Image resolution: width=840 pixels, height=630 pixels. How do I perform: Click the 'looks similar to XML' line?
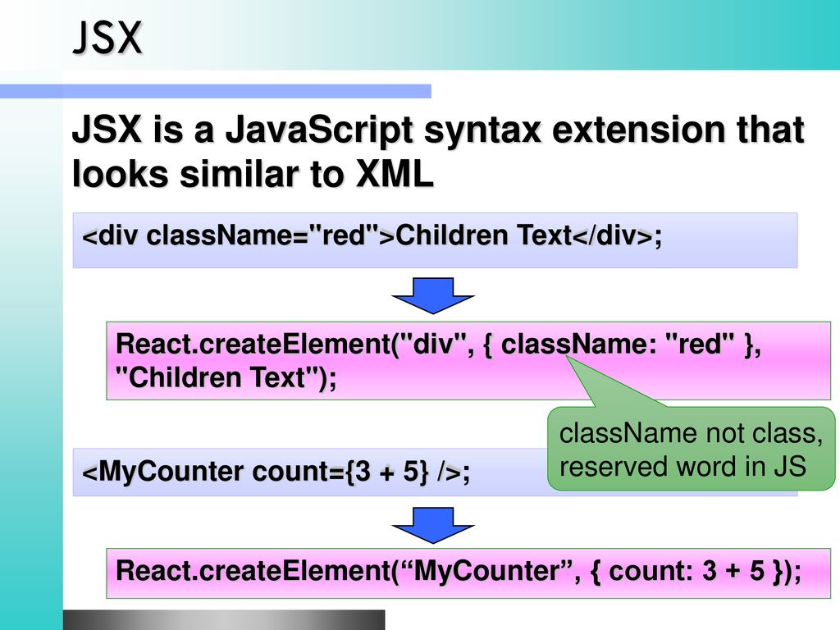coord(253,174)
